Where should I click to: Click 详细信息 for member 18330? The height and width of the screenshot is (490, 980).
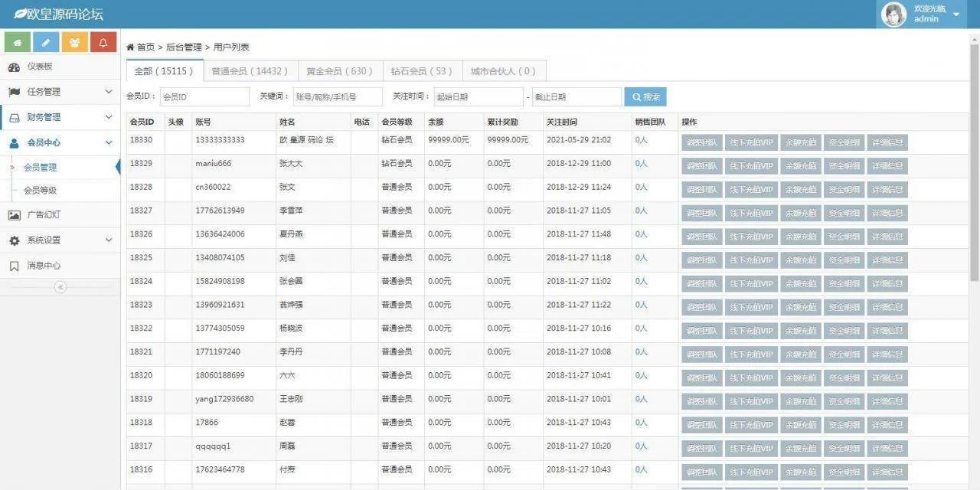887,142
